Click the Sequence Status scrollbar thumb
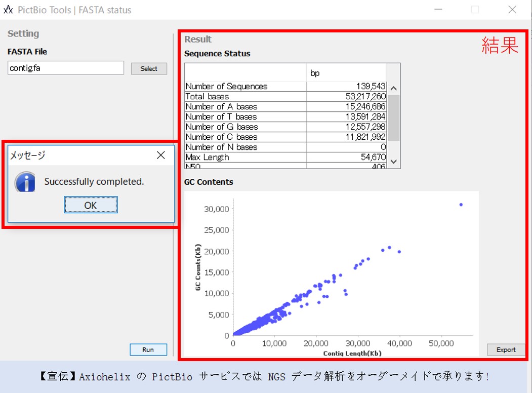 (x=394, y=117)
